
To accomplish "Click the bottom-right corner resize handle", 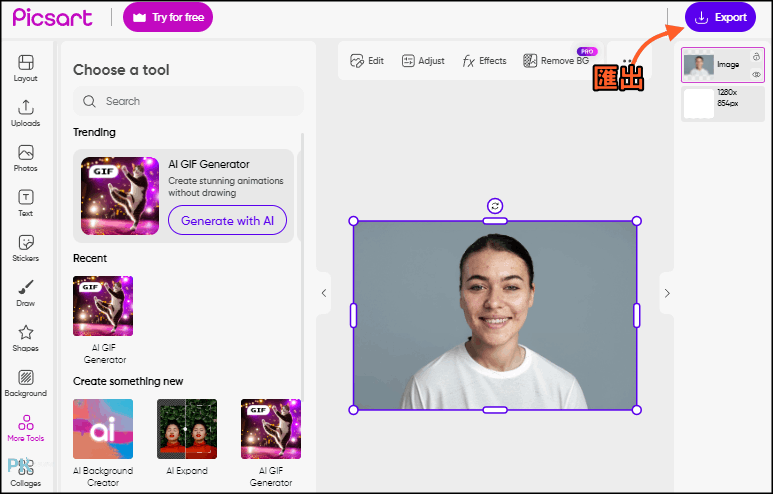I will 636,410.
